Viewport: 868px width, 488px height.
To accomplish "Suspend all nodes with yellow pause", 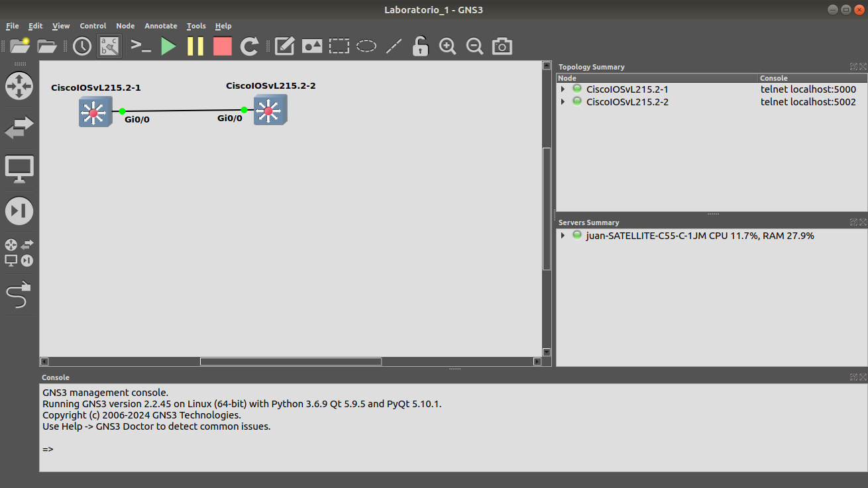I will coord(195,46).
